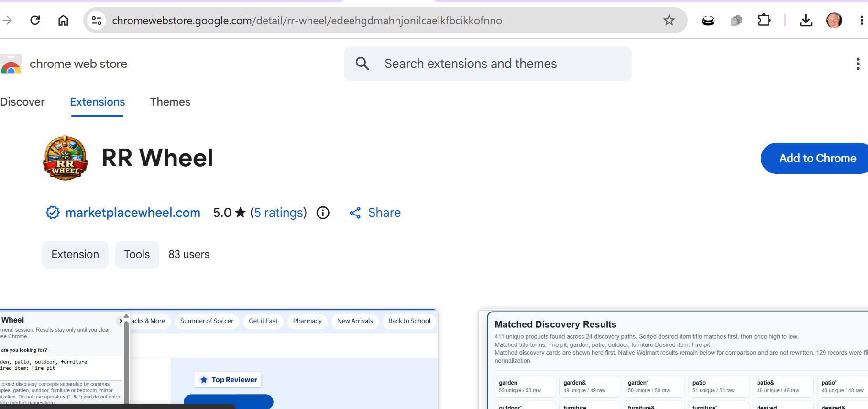Click Back to School chip in screenshot

409,321
